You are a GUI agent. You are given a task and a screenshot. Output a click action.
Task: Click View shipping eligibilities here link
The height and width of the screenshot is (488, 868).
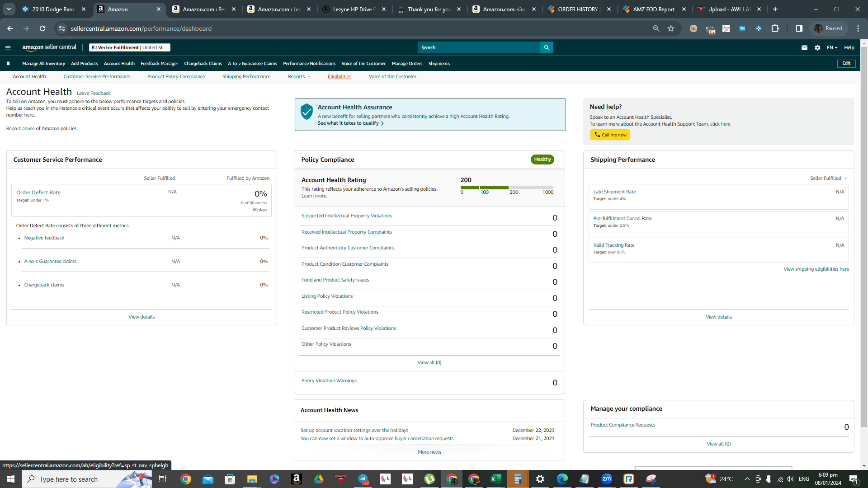[x=816, y=269]
